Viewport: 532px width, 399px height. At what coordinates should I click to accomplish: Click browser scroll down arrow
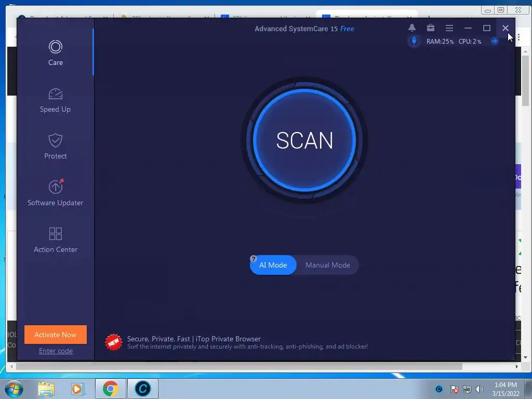click(525, 357)
